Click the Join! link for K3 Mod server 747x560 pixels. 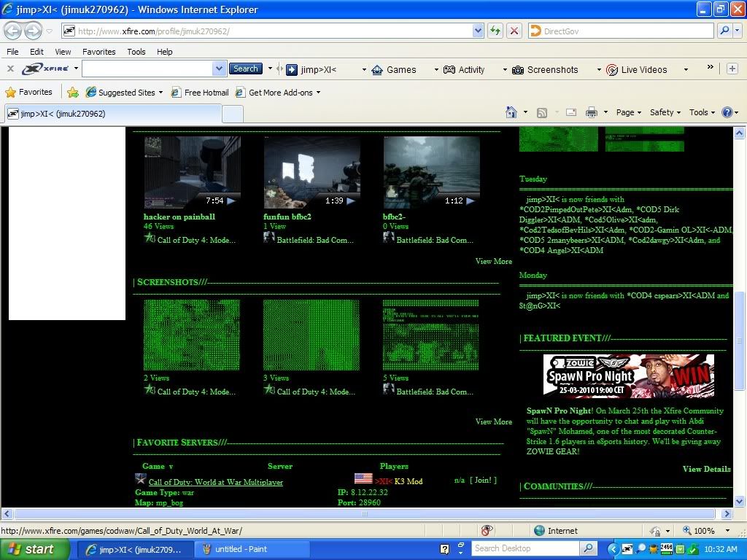tap(483, 480)
